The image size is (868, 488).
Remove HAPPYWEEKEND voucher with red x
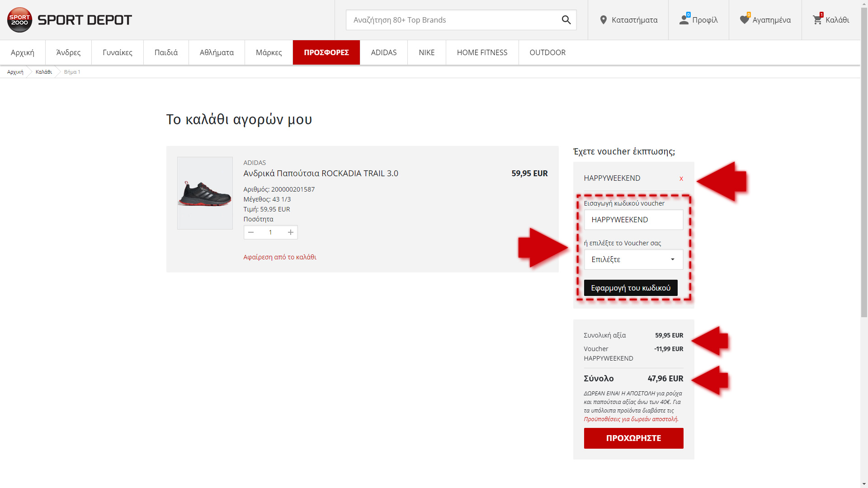tap(681, 178)
